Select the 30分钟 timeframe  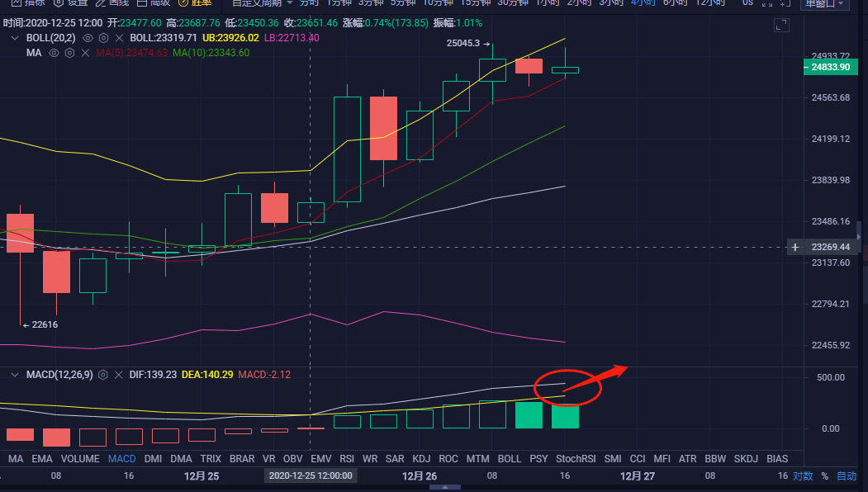pos(513,2)
